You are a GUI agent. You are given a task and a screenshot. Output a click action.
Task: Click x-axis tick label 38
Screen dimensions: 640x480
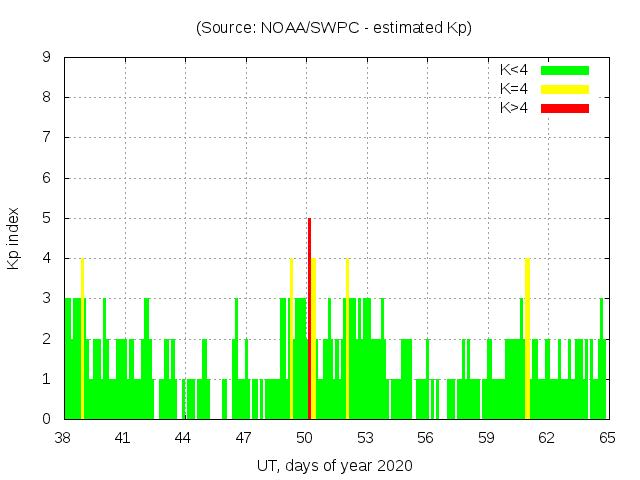coord(63,438)
